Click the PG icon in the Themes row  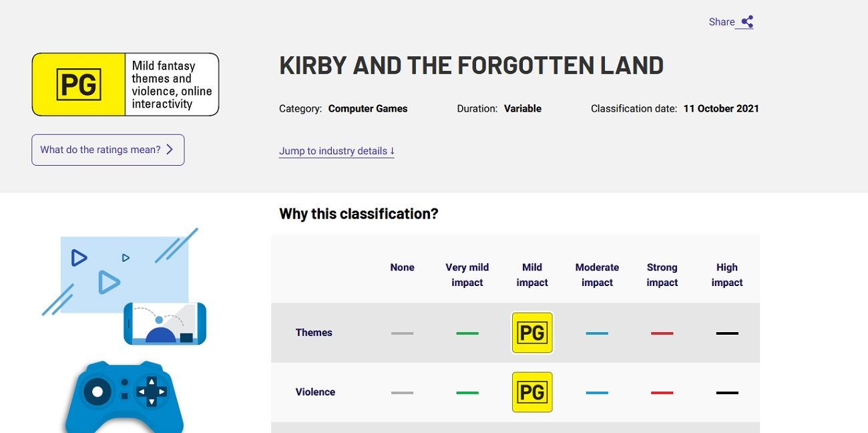(532, 333)
